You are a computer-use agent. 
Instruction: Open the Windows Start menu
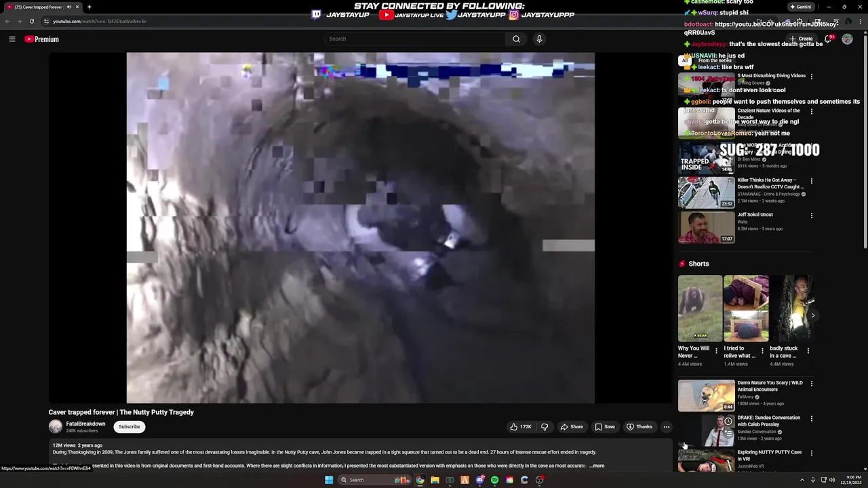click(329, 480)
